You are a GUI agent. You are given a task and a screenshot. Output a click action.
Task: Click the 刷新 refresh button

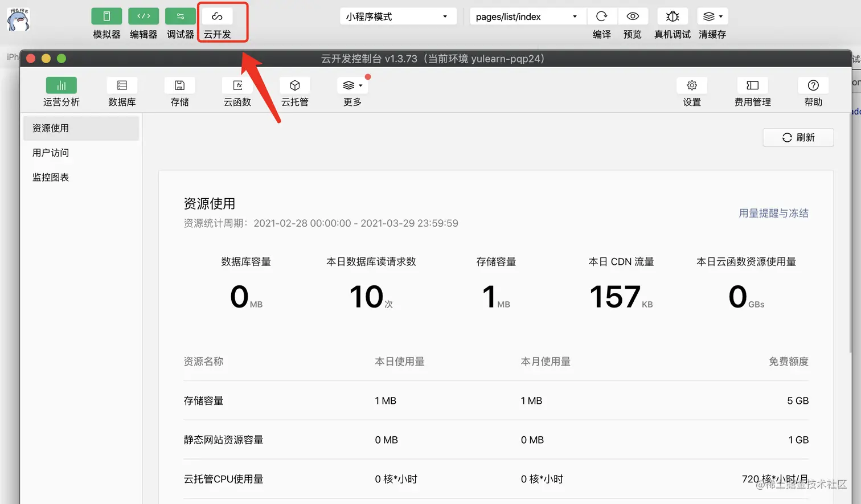click(798, 137)
